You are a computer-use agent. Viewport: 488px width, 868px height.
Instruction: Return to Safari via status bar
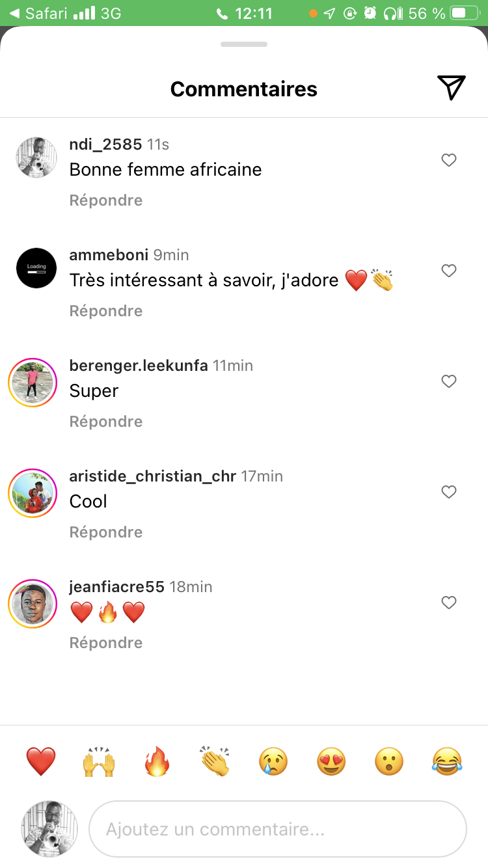point(40,13)
